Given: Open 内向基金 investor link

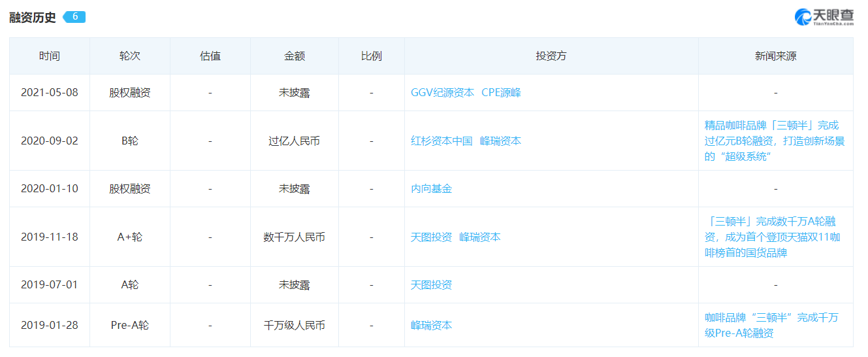Looking at the screenshot, I should (x=431, y=189).
